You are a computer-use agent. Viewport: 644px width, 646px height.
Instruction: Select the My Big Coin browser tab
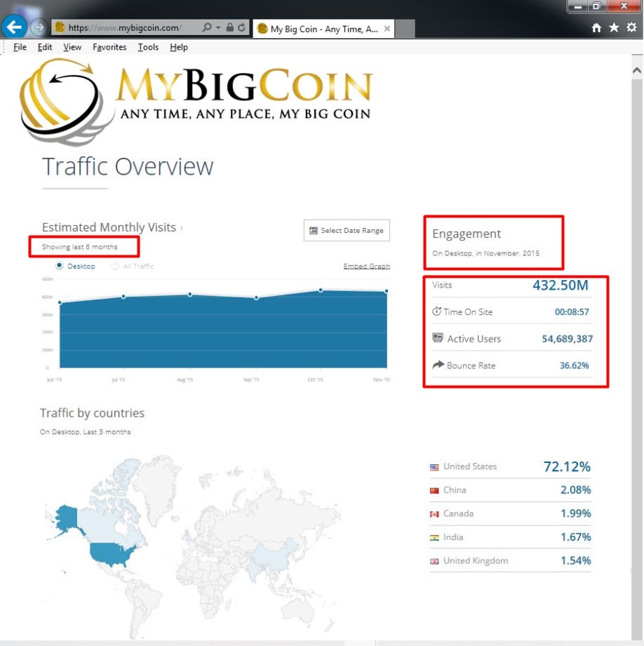[x=323, y=29]
